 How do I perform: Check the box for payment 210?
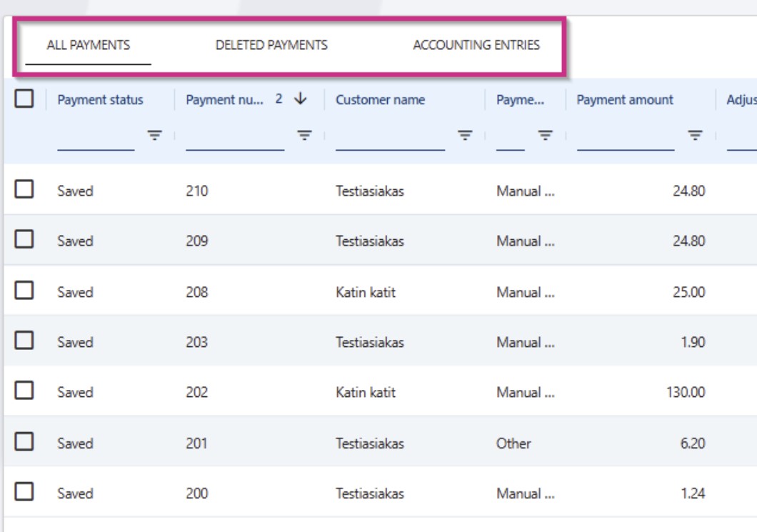[x=24, y=189]
